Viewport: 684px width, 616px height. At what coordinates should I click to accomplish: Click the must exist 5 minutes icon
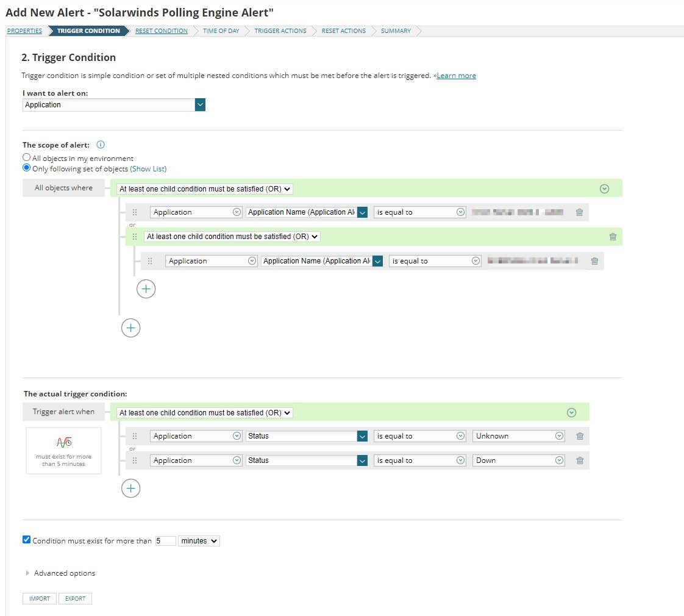(63, 442)
